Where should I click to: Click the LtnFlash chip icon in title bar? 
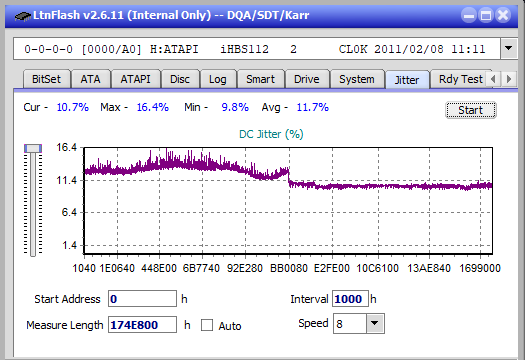(x=22, y=16)
